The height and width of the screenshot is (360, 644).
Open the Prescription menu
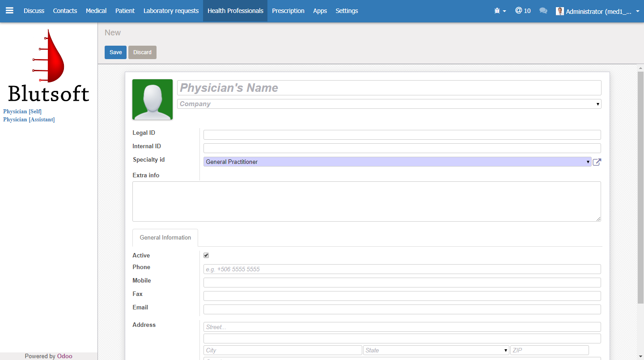288,11
